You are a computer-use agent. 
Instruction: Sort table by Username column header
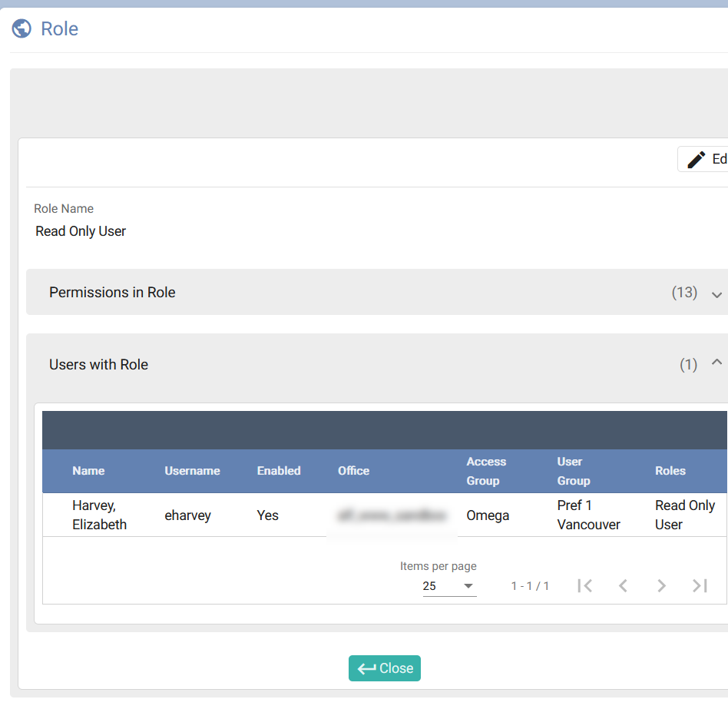192,471
